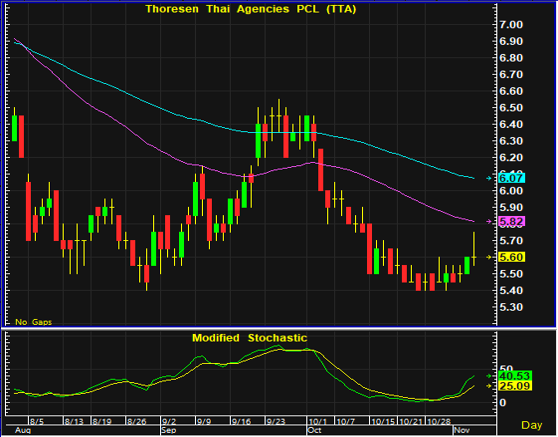Image resolution: width=558 pixels, height=437 pixels.
Task: Click the No Gaps label
Action: pyautogui.click(x=33, y=322)
